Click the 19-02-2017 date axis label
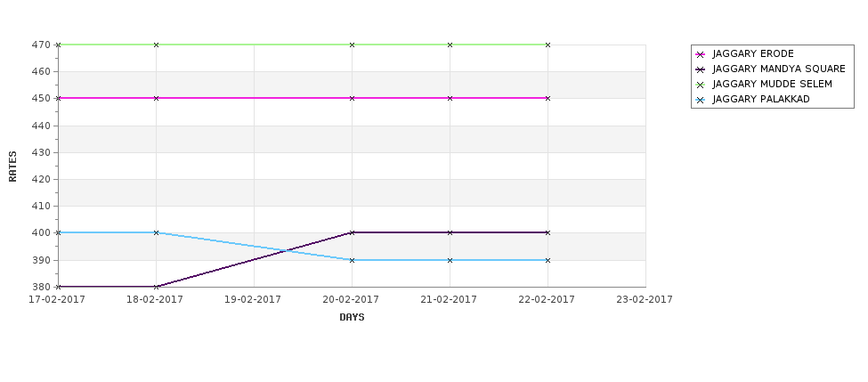The height and width of the screenshot is (382, 868). click(x=253, y=299)
